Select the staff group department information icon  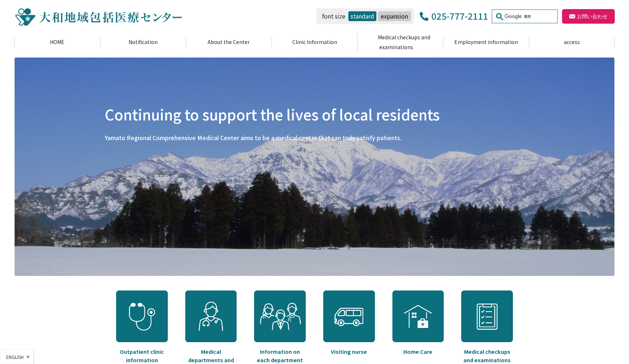(x=280, y=316)
